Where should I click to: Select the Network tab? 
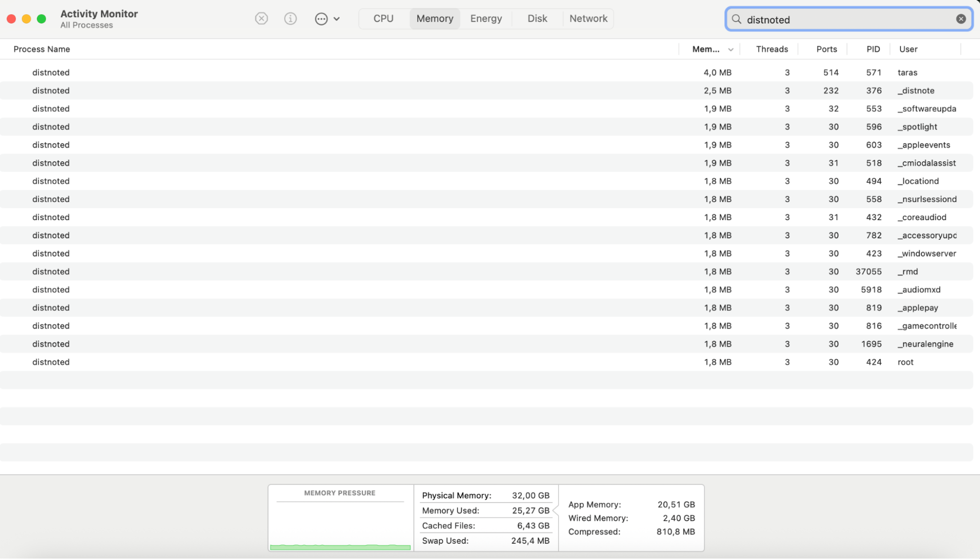click(588, 18)
